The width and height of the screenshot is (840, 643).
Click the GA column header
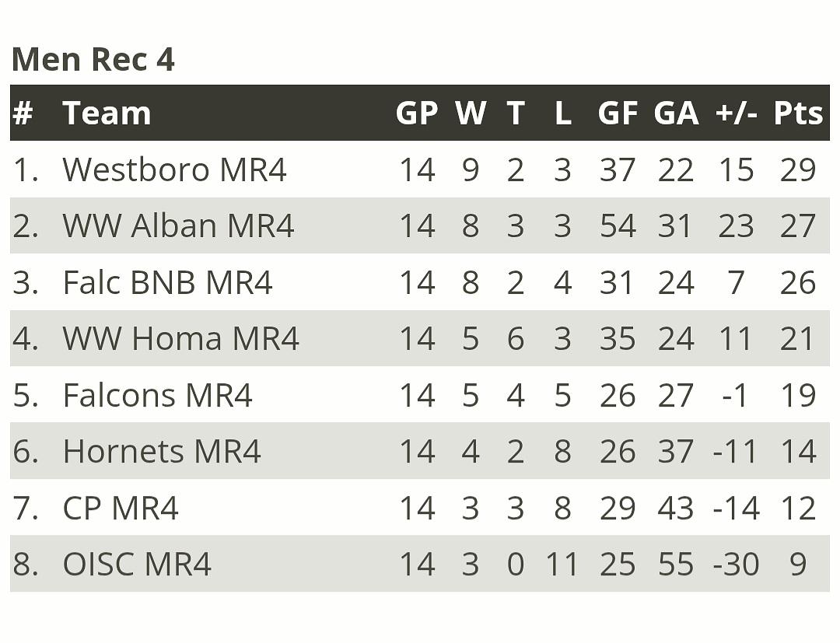pyautogui.click(x=675, y=114)
